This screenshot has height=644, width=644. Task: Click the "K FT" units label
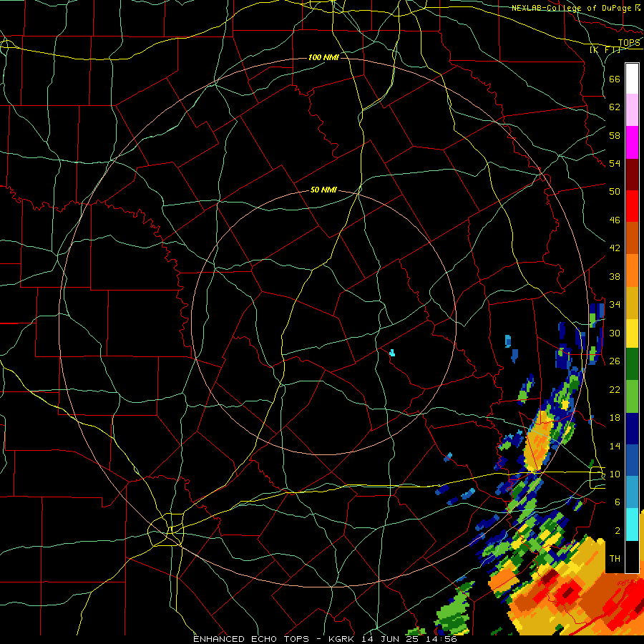tap(605, 50)
